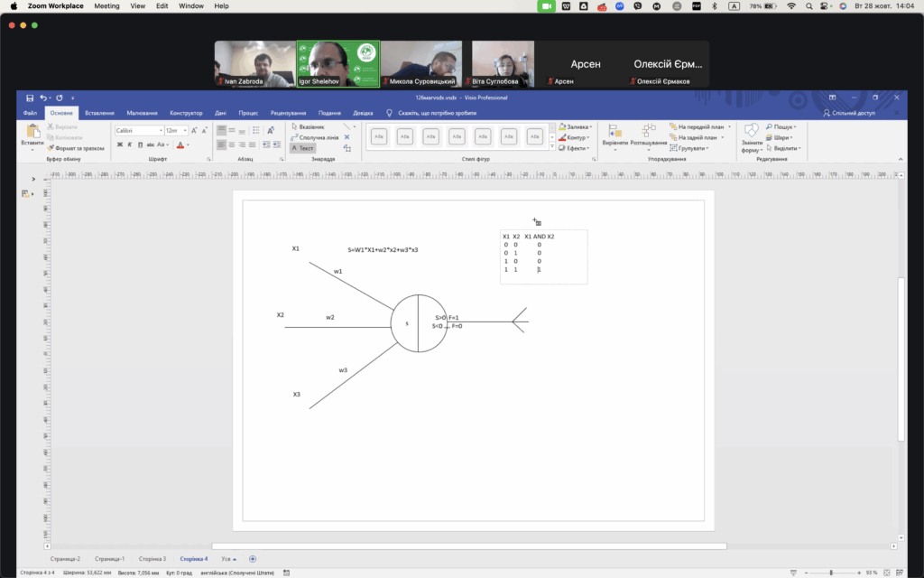Click the Save icon in quick access toolbar
The image size is (924, 578).
[x=30, y=98]
